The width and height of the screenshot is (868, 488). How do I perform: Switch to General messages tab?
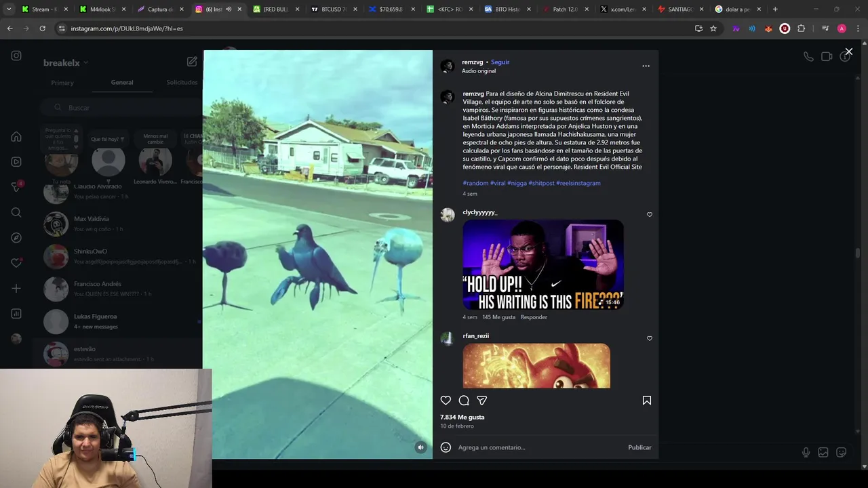[x=122, y=83]
